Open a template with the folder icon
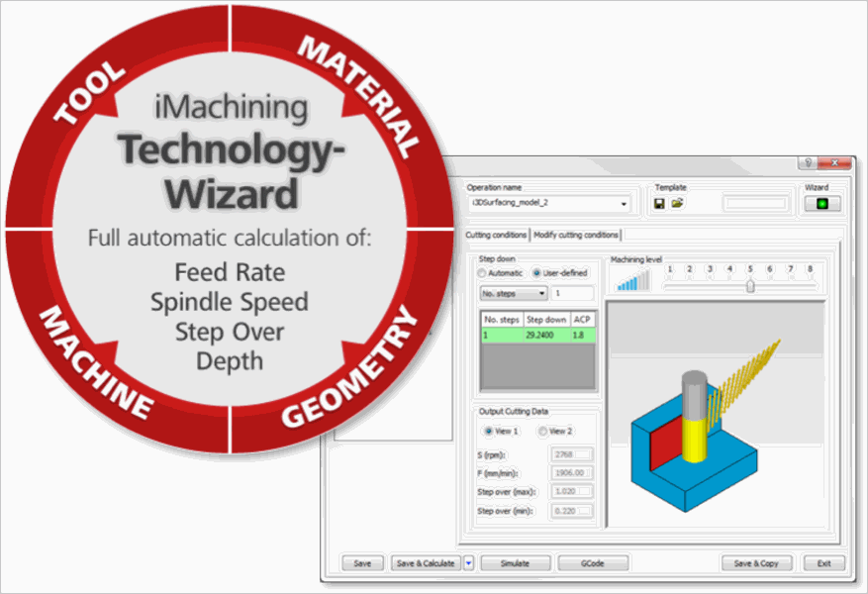The image size is (868, 594). [x=677, y=203]
